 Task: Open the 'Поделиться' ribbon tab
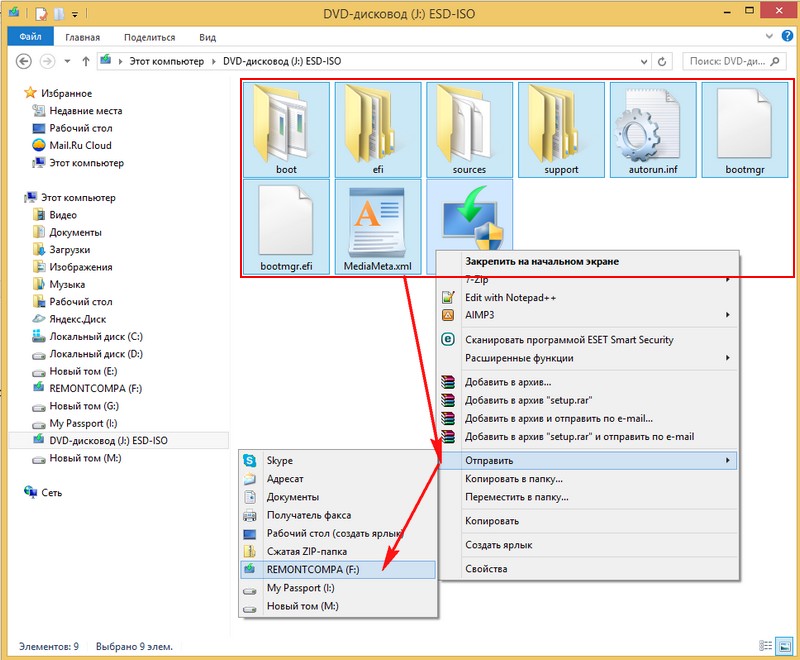pos(149,37)
